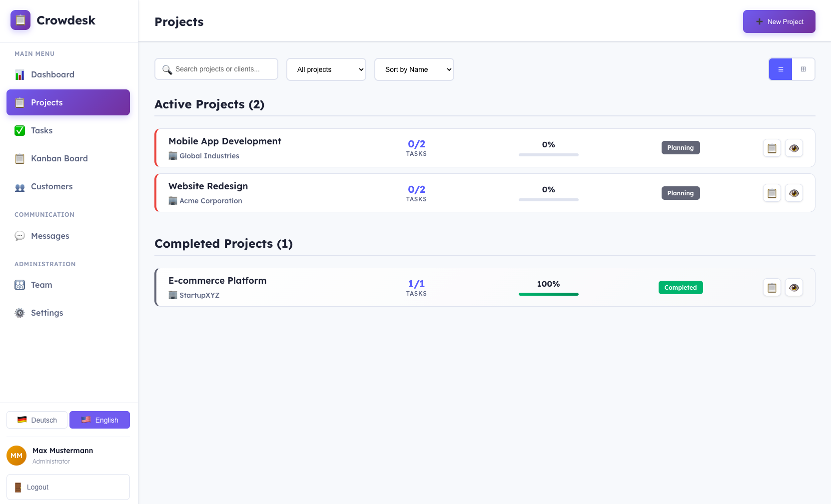Click Website Redesign progress bar
Viewport: 831px width, 504px height.
[x=549, y=200]
